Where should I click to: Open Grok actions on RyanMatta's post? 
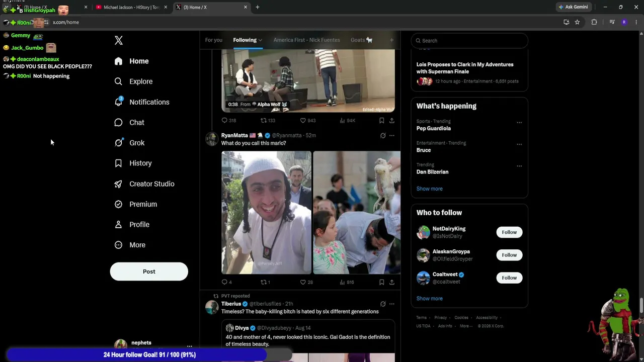(383, 135)
